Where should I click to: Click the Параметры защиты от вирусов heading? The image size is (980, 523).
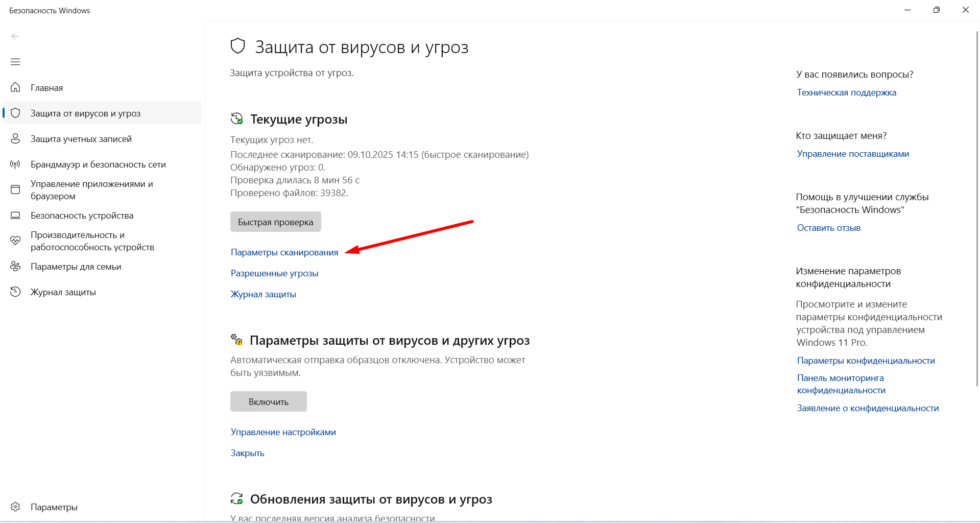390,340
